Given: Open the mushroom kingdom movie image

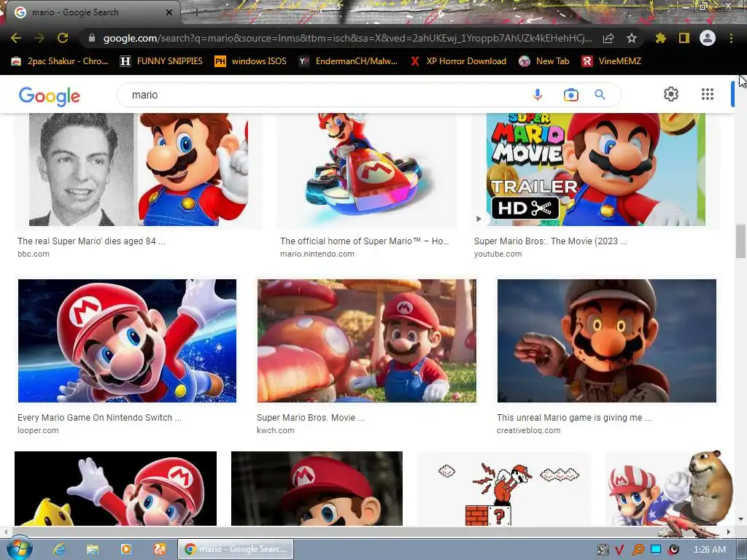Looking at the screenshot, I should tap(367, 341).
